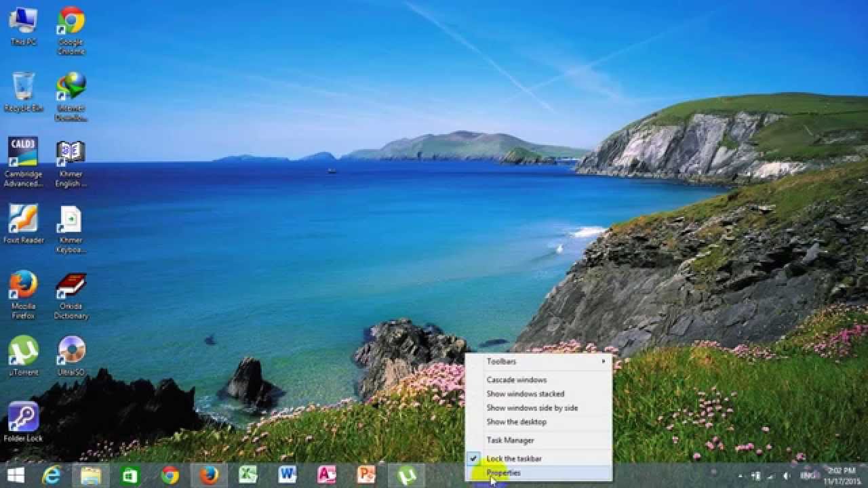The width and height of the screenshot is (868, 488).
Task: Choose Cascade windows from the menu
Action: (x=539, y=380)
